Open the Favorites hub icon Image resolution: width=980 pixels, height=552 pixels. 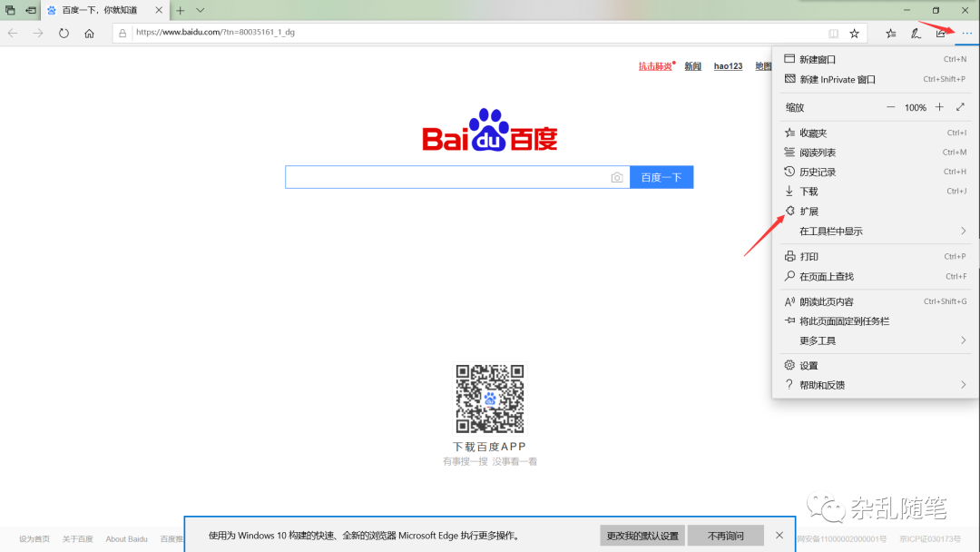[x=890, y=33]
